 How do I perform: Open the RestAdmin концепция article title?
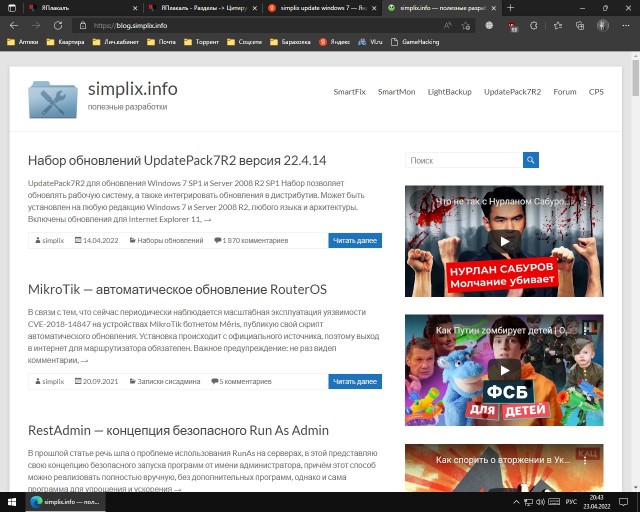coord(178,430)
